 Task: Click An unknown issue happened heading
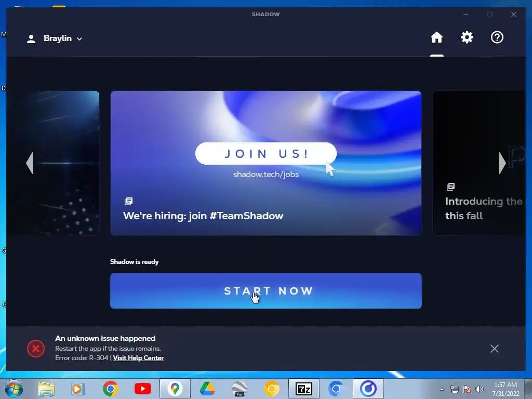105,338
